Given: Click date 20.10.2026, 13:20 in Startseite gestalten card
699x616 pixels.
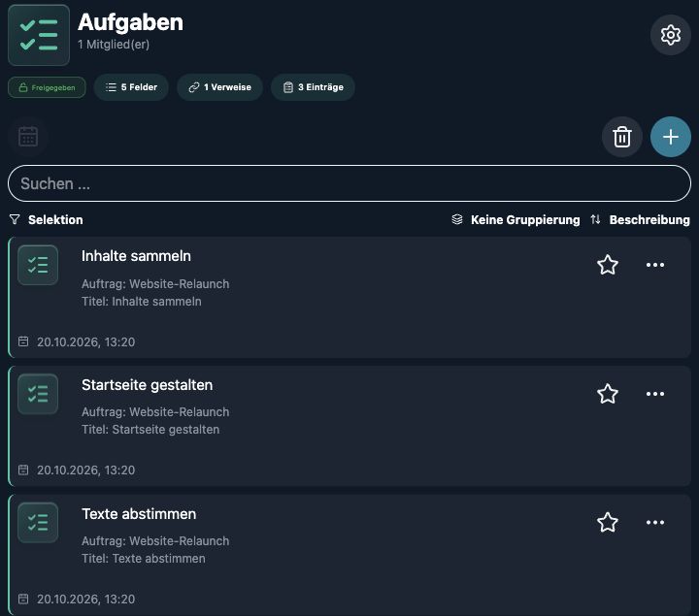Looking at the screenshot, I should [x=86, y=470].
